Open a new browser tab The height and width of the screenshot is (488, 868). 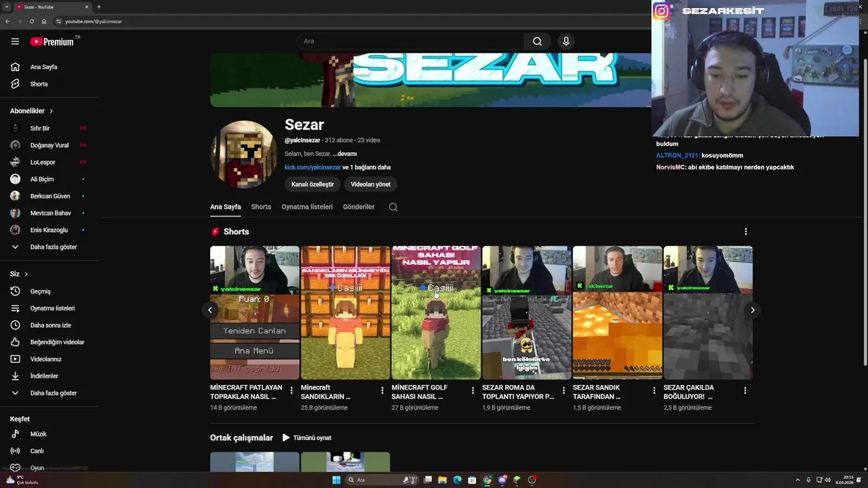point(99,7)
